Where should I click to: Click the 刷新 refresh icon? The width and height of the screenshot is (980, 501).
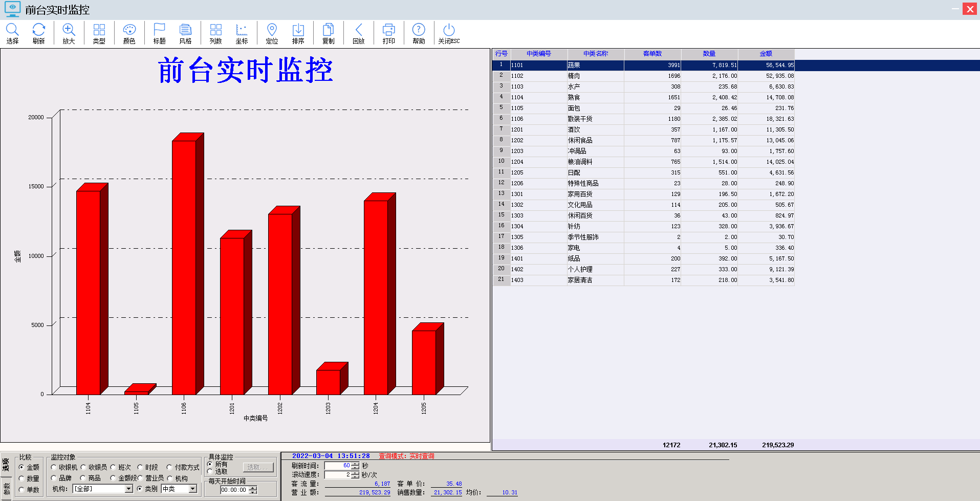click(38, 30)
